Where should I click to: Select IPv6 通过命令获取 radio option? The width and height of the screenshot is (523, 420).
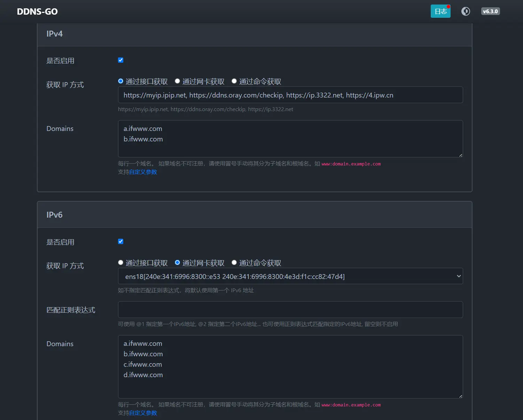[234, 263]
